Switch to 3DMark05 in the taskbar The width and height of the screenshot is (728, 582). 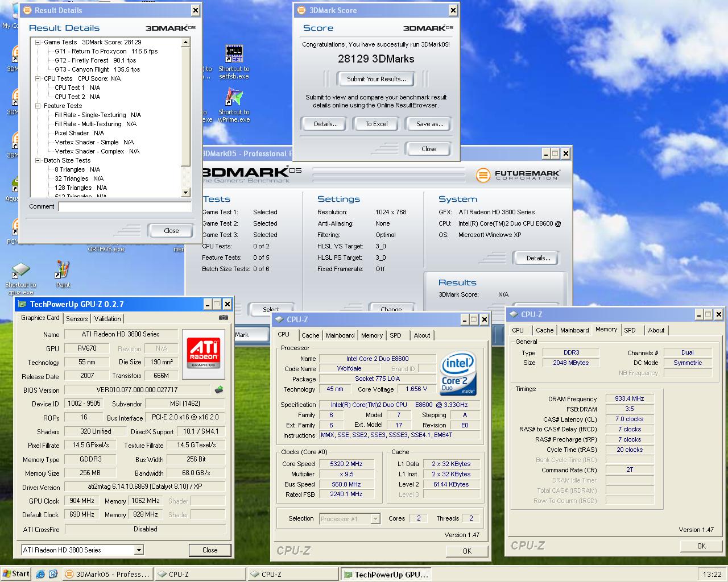click(x=107, y=575)
